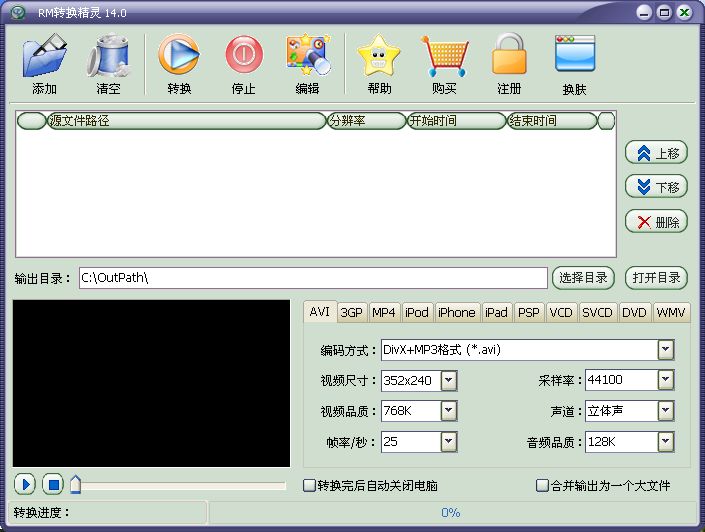Image resolution: width=705 pixels, height=532 pixels.
Task: Click the 注册 (Register) padlock icon
Action: (509, 56)
